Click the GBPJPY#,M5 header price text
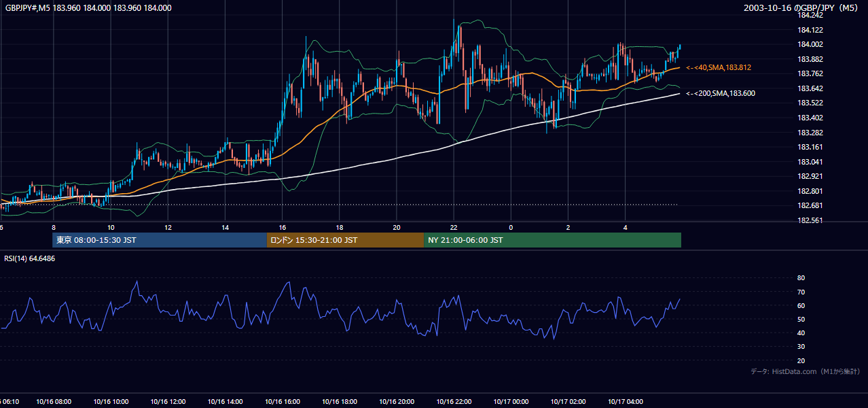 pos(88,8)
